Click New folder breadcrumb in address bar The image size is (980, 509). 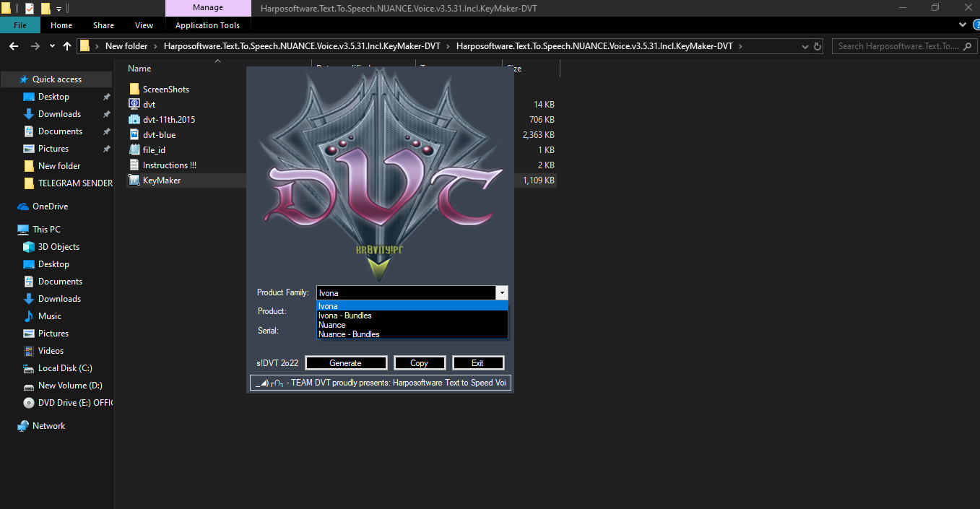pyautogui.click(x=126, y=46)
